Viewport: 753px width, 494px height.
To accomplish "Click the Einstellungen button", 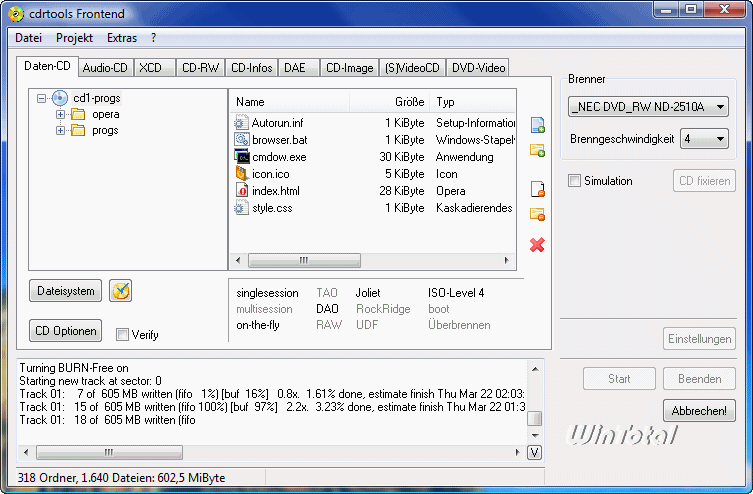I will click(x=699, y=339).
